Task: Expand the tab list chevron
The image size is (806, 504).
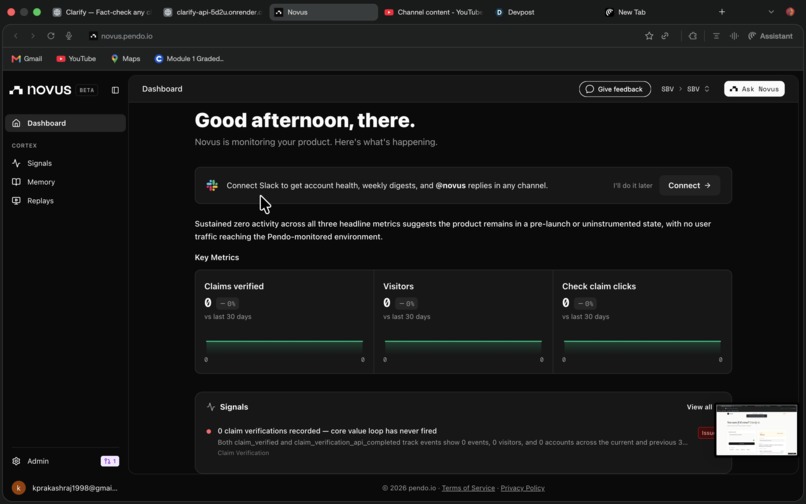Action: point(771,12)
